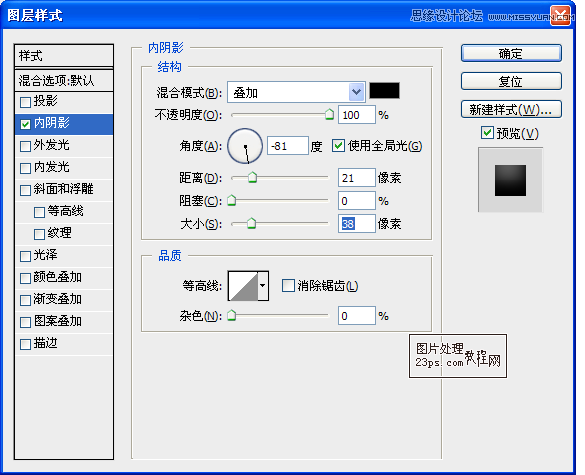Click the 杂色 noise slider handle

(x=232, y=316)
